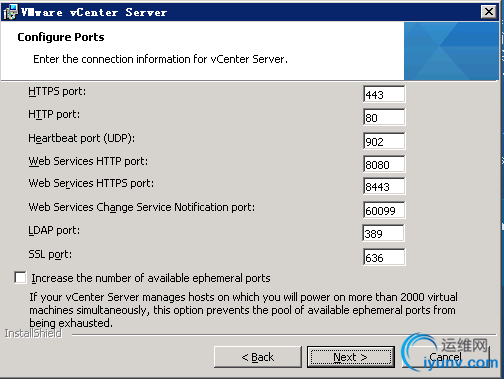Go back with the Back button
The image size is (504, 379).
258,357
